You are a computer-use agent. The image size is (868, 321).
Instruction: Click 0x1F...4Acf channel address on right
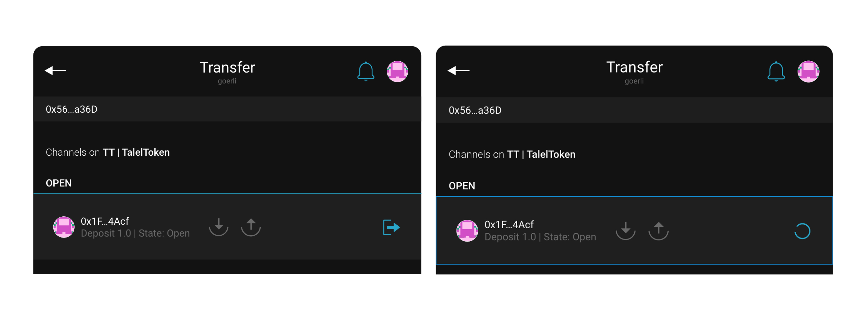tap(509, 224)
